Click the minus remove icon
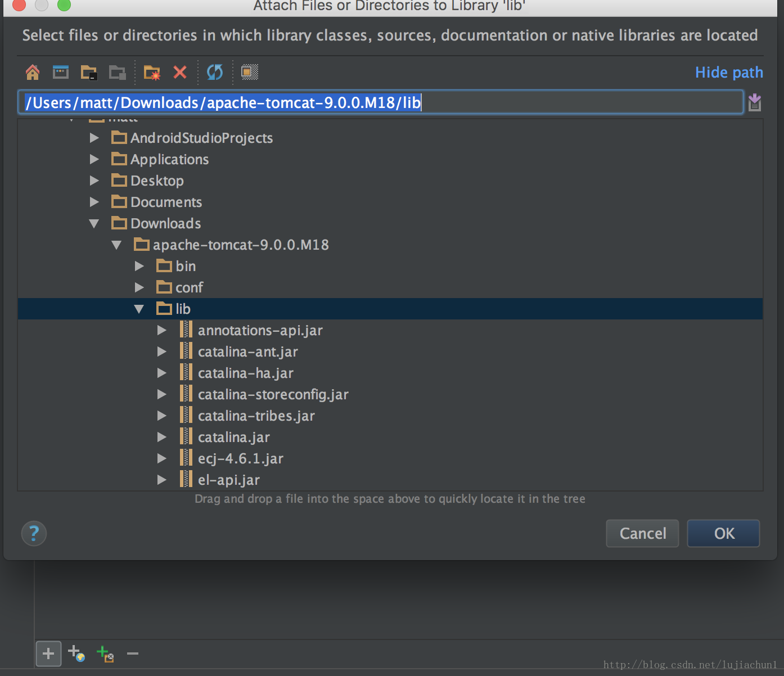Screen dimensions: 784x676 pyautogui.click(x=133, y=654)
